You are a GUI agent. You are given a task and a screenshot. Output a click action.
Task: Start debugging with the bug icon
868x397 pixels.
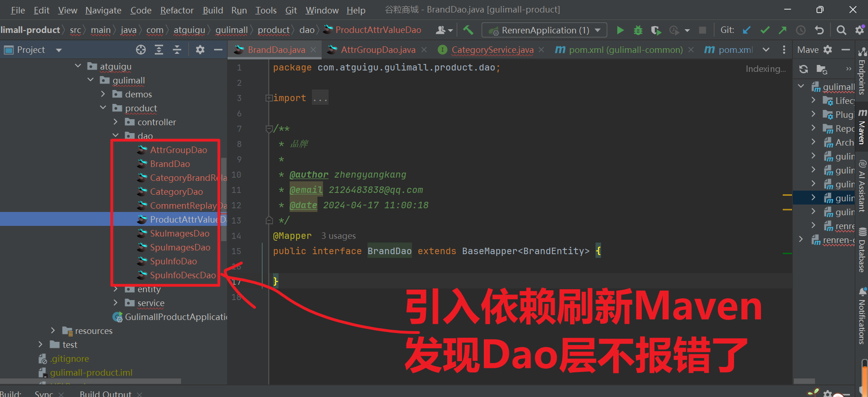coord(638,30)
